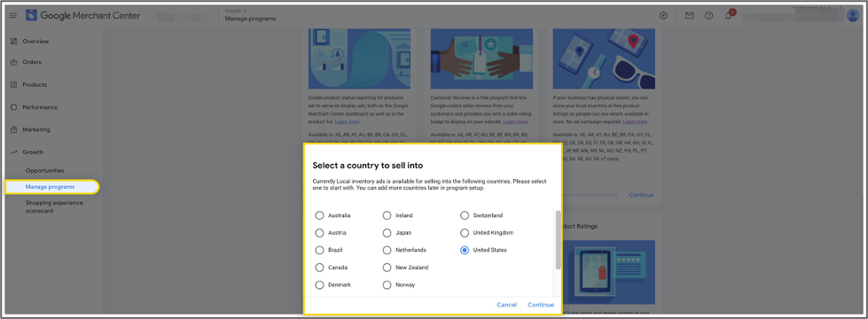Screen dimensions: 868x319
Task: Open the notifications bell icon
Action: [729, 15]
